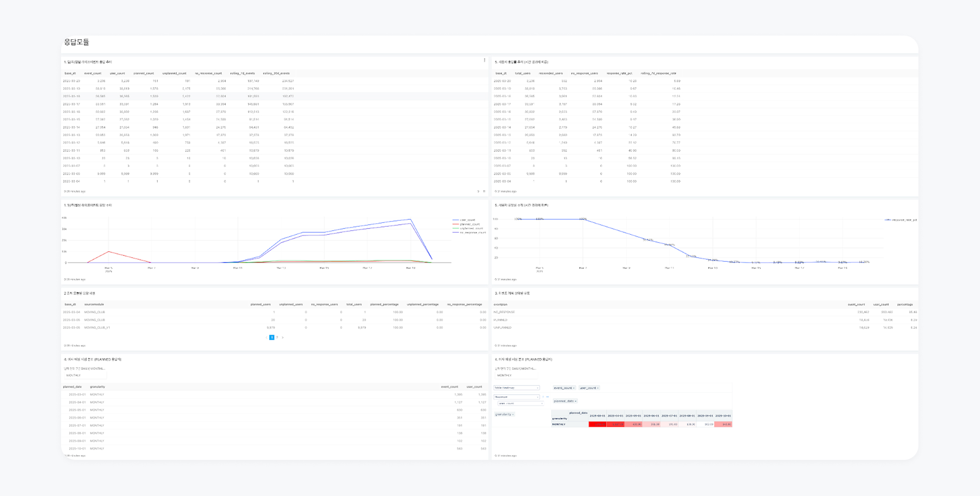Click the expand icon at the bottom of table 1
This screenshot has width=980, height=496.
click(484, 191)
